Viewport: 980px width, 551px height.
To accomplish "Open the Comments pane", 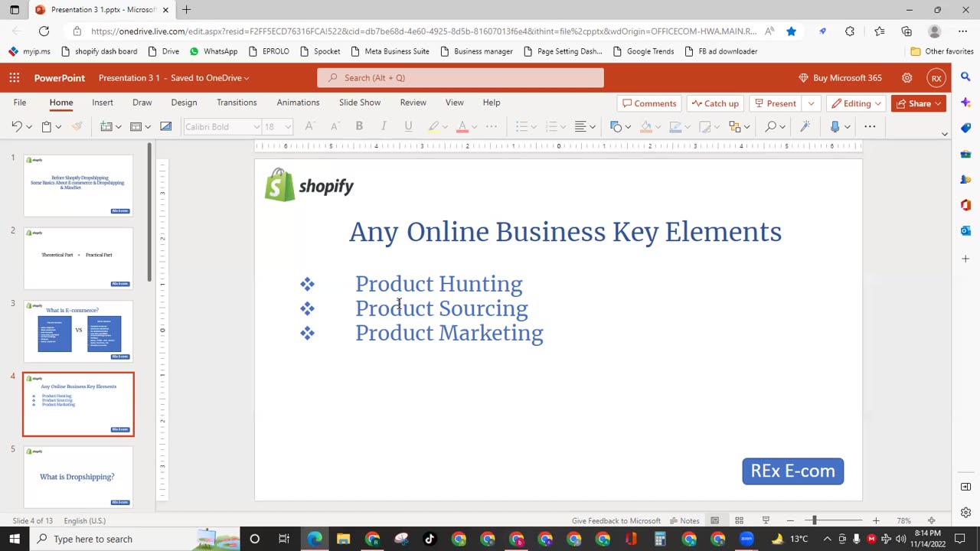I will pos(649,103).
